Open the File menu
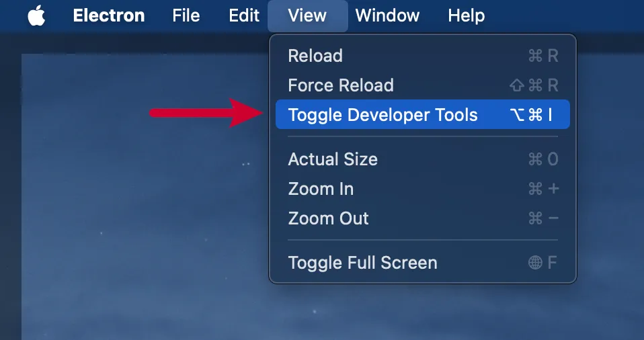 (186, 15)
